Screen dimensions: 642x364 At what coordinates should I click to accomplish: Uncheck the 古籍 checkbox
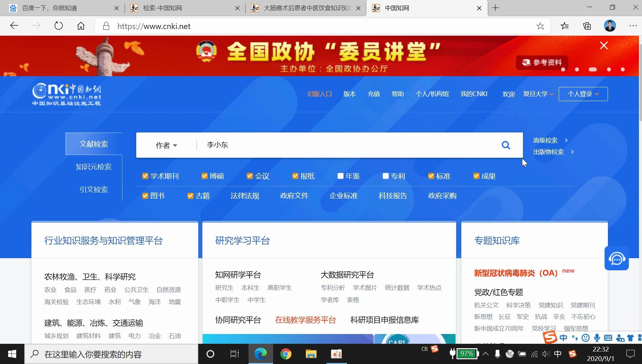tap(191, 196)
